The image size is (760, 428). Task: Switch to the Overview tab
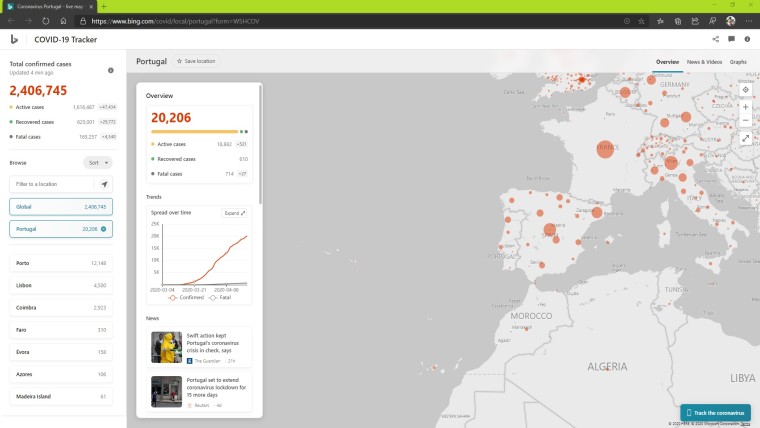coord(667,62)
